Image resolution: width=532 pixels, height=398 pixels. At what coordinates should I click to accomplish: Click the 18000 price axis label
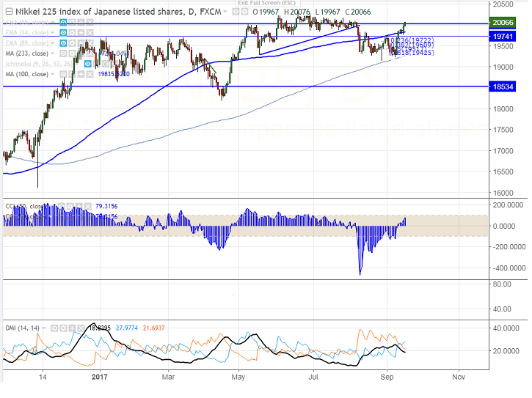503,109
